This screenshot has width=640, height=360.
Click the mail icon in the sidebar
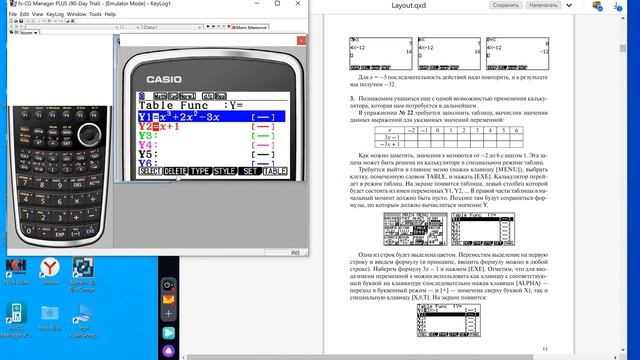[x=169, y=300]
